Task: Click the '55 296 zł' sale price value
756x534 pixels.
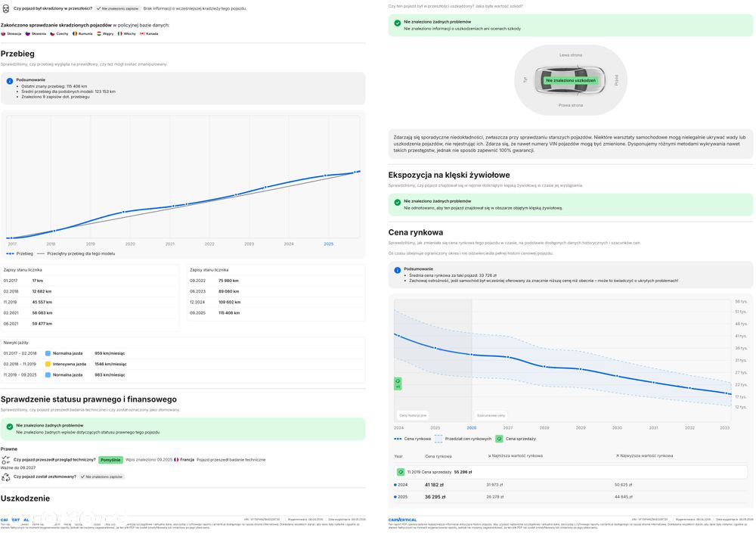Action: tap(463, 472)
